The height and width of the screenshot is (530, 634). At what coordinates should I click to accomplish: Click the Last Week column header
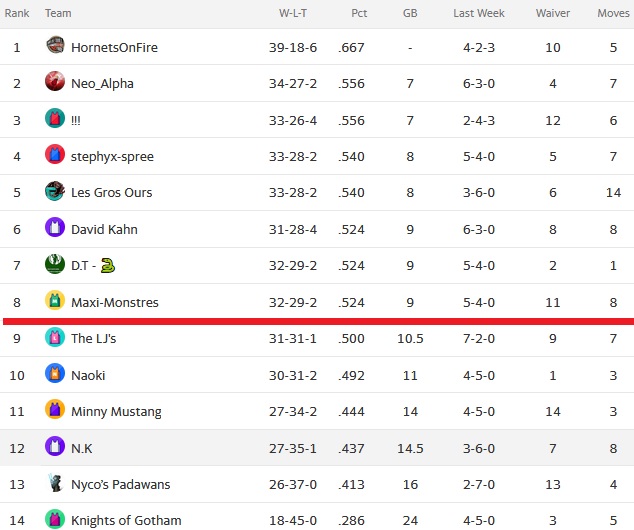[479, 13]
